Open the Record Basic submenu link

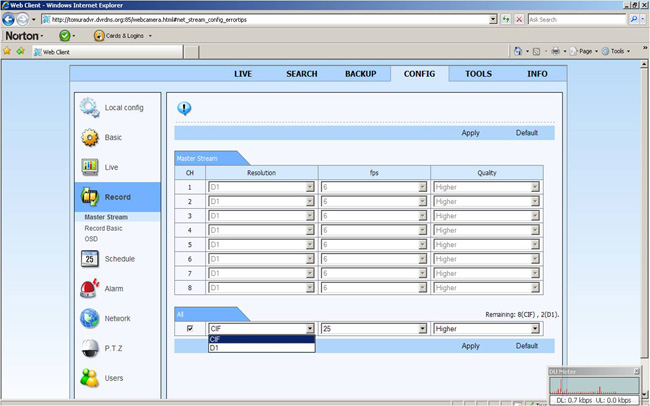click(x=103, y=228)
